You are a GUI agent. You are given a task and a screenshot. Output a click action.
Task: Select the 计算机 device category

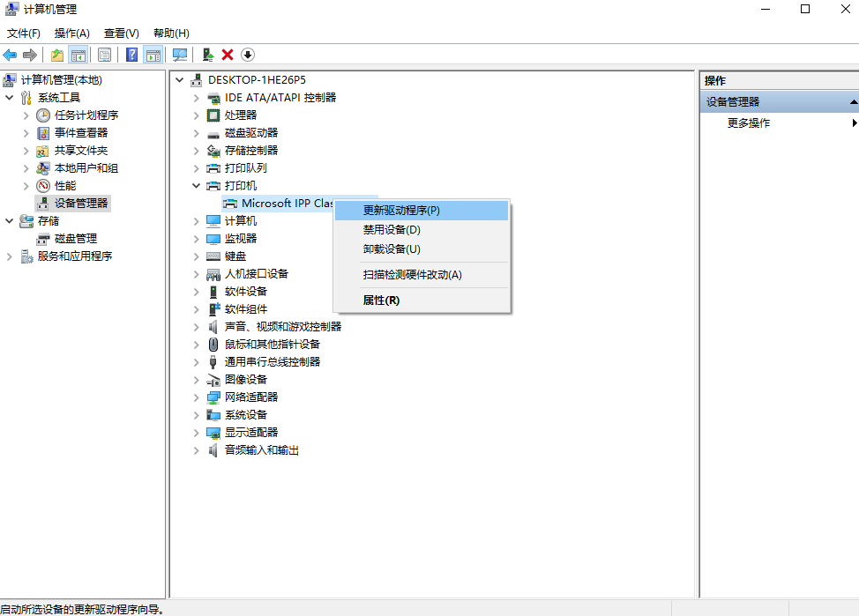pos(240,220)
